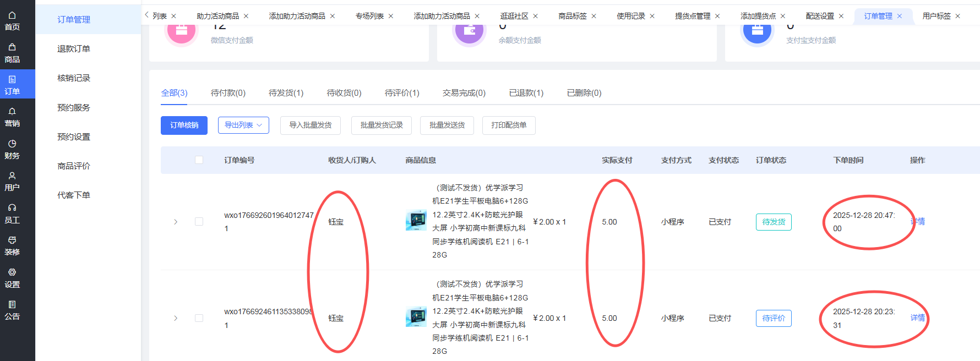Image resolution: width=980 pixels, height=361 pixels.
Task: Click the 待评价 status tag
Action: click(774, 318)
